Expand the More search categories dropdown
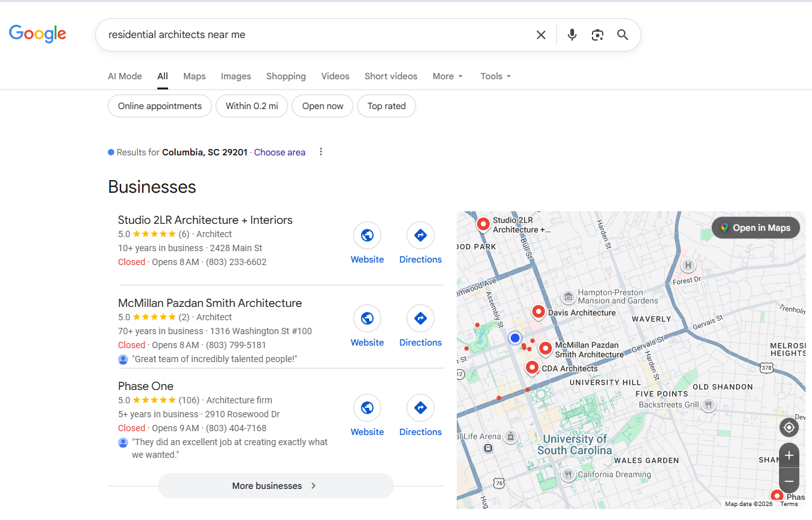The image size is (812, 520). [448, 76]
